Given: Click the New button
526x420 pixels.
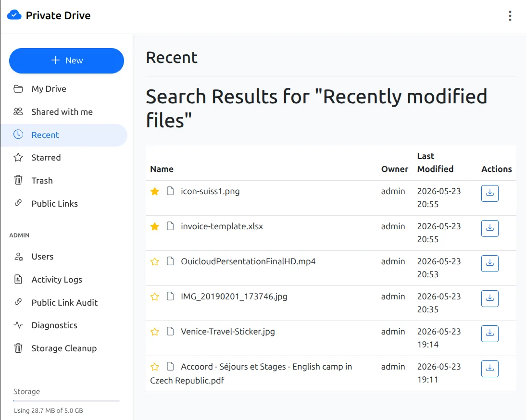Looking at the screenshot, I should [66, 61].
